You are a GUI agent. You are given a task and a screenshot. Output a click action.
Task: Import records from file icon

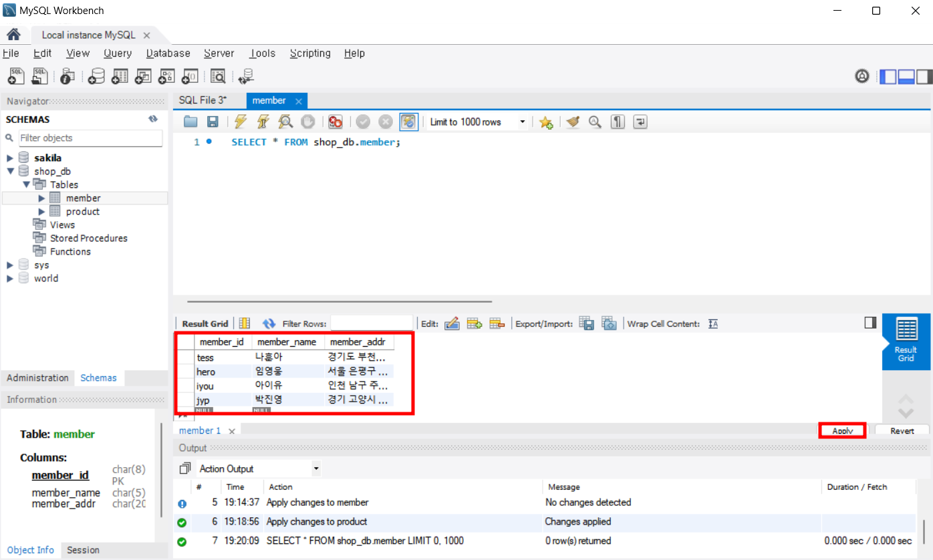[609, 323]
